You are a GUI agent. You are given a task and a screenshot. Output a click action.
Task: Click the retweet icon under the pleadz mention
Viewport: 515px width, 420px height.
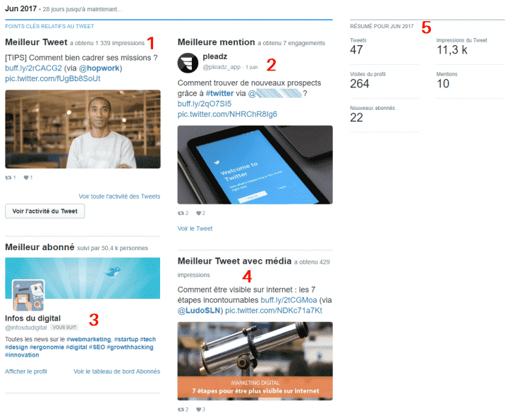tap(181, 213)
